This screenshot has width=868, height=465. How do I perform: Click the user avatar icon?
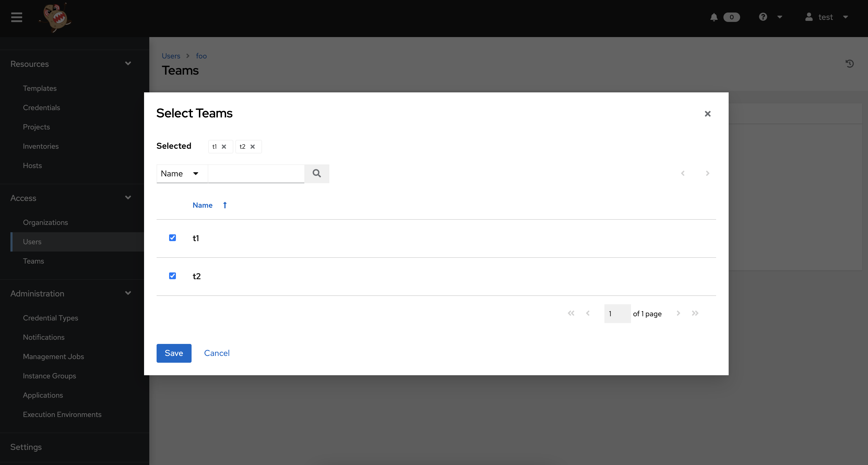point(809,17)
